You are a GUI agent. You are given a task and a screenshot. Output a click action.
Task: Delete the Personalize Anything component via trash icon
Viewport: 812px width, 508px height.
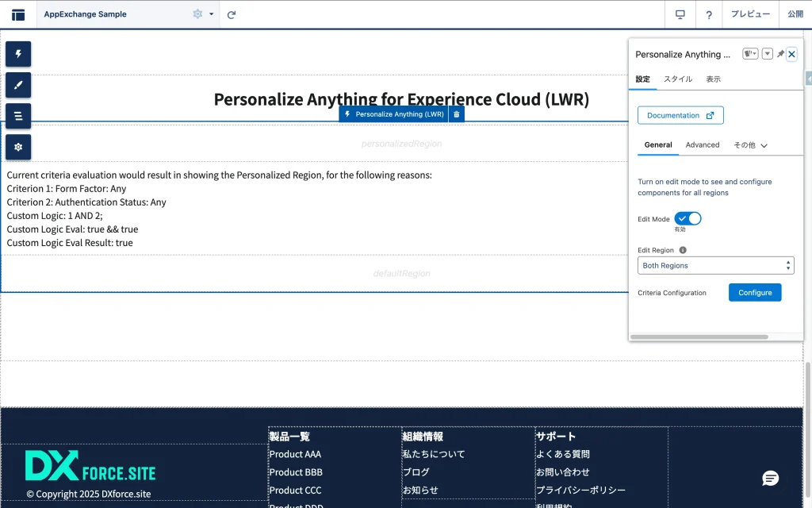click(x=456, y=114)
